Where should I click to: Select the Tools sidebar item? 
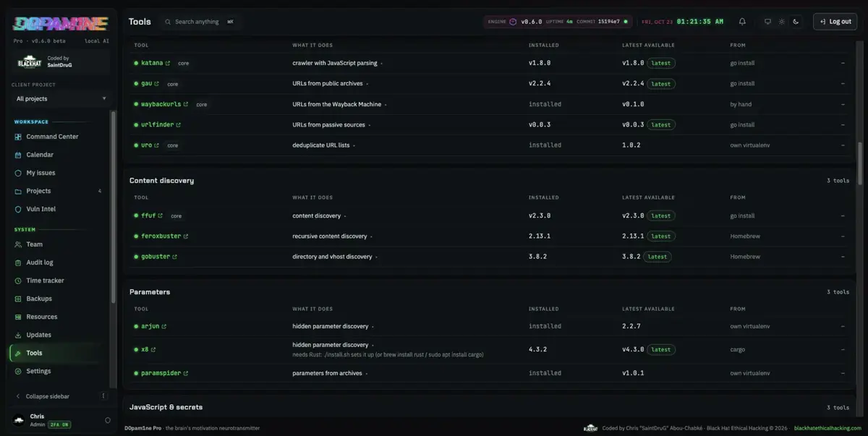59,353
